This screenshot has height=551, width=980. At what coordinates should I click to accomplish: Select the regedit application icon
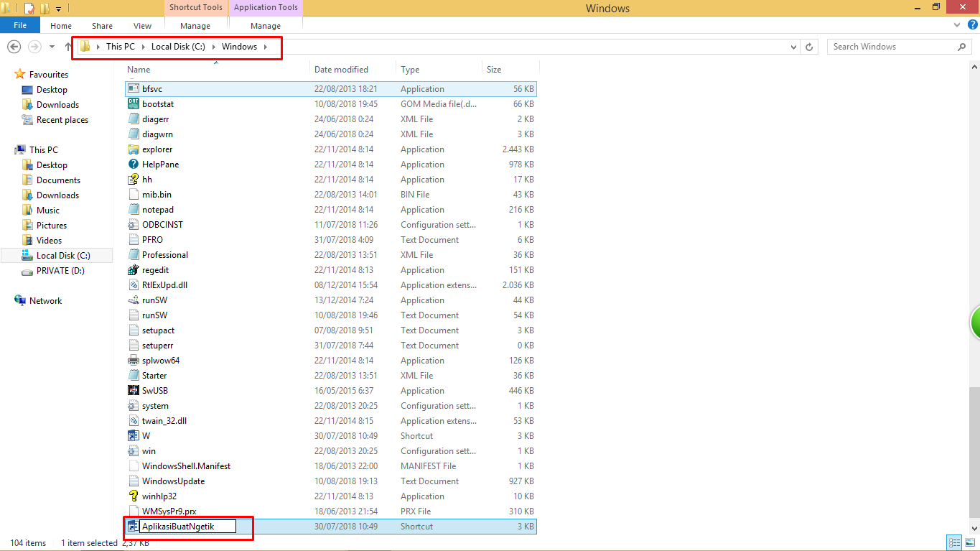(133, 270)
